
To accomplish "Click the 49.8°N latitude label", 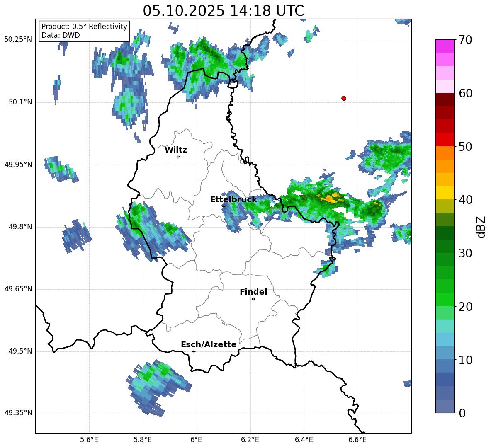I will pos(20,227).
